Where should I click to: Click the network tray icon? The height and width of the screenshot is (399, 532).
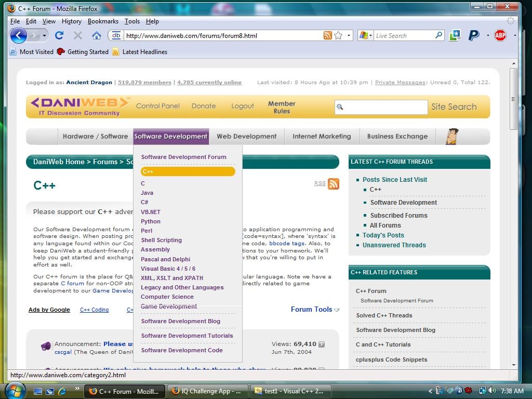482,391
